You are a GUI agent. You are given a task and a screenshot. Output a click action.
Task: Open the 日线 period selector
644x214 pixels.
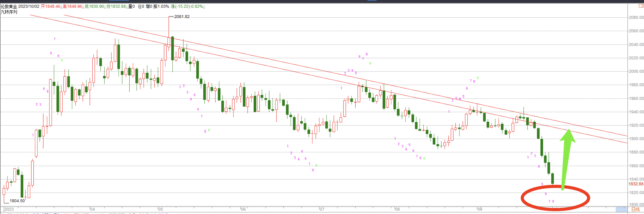pyautogui.click(x=636, y=209)
